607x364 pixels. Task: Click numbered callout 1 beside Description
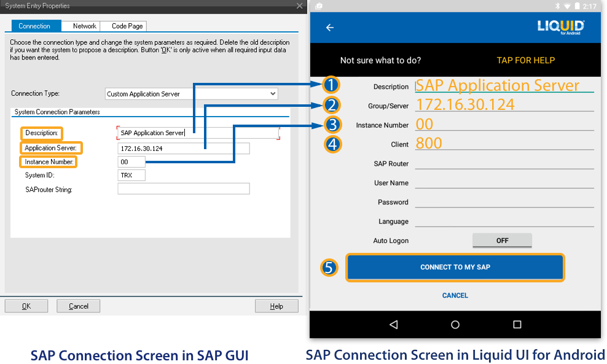coord(331,85)
